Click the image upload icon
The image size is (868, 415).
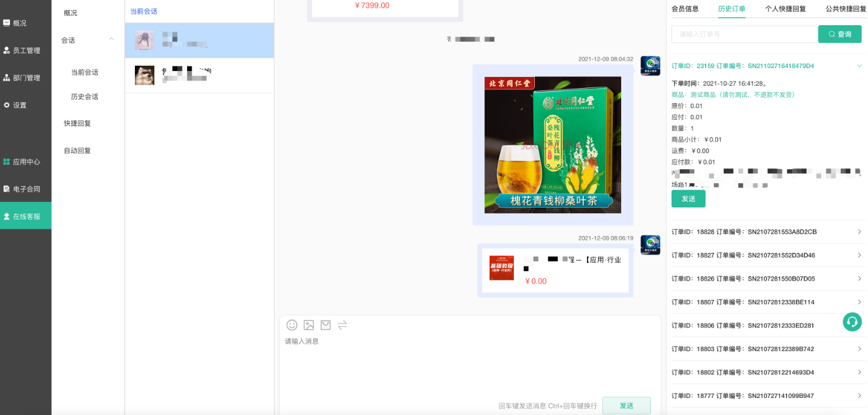(x=308, y=325)
